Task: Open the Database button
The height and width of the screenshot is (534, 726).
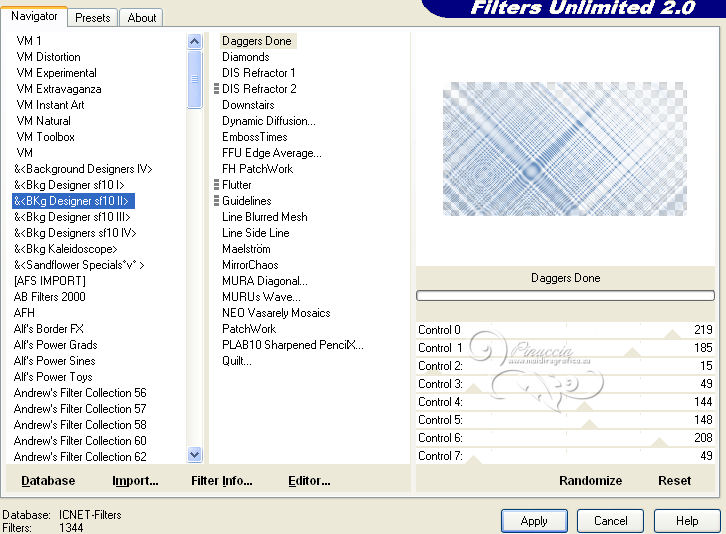Action: click(48, 481)
